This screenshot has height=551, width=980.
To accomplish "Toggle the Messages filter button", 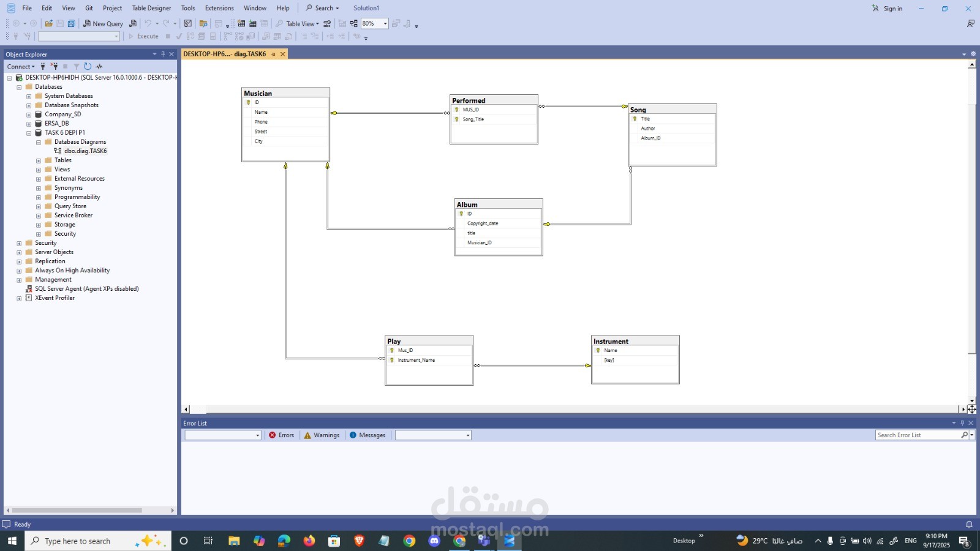I will pyautogui.click(x=367, y=435).
